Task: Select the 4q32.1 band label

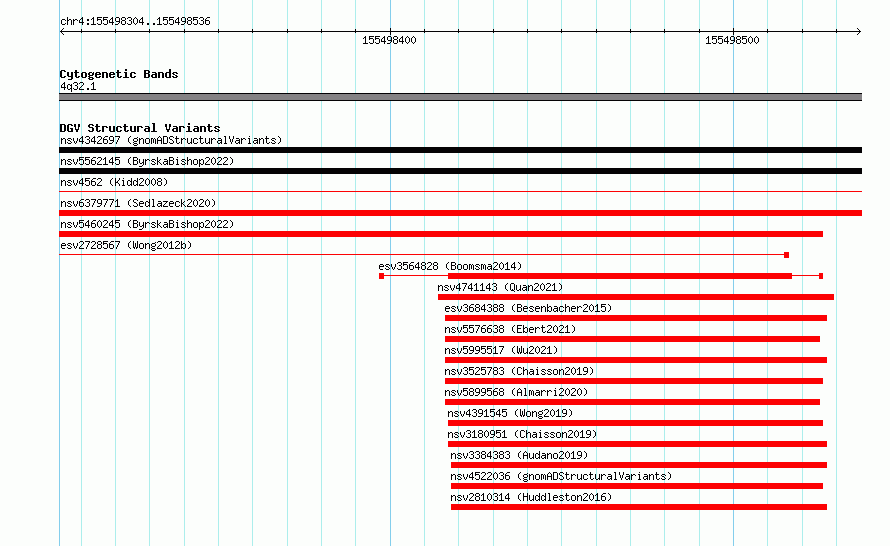Action: (78, 86)
